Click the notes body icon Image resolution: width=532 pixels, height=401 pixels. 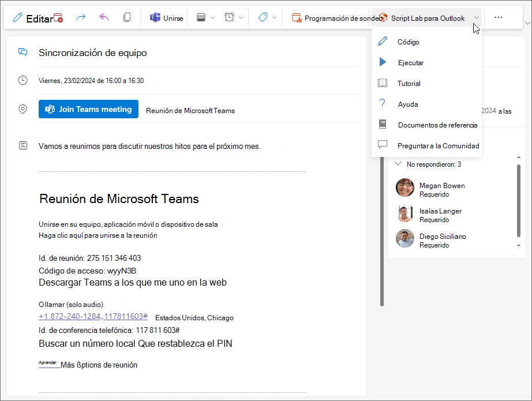(23, 145)
